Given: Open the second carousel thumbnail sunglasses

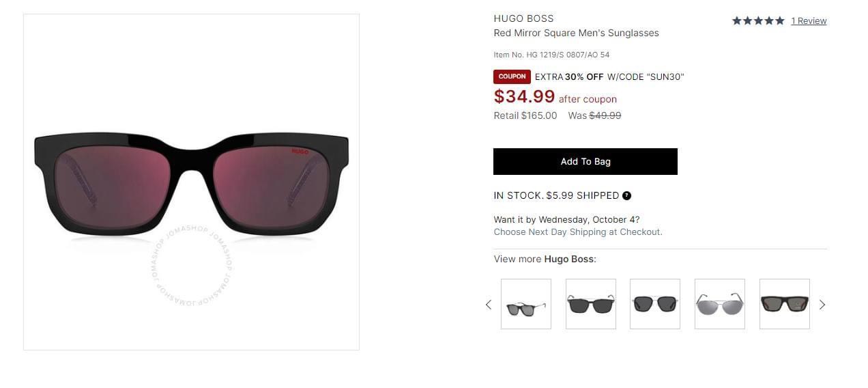Looking at the screenshot, I should pyautogui.click(x=590, y=304).
